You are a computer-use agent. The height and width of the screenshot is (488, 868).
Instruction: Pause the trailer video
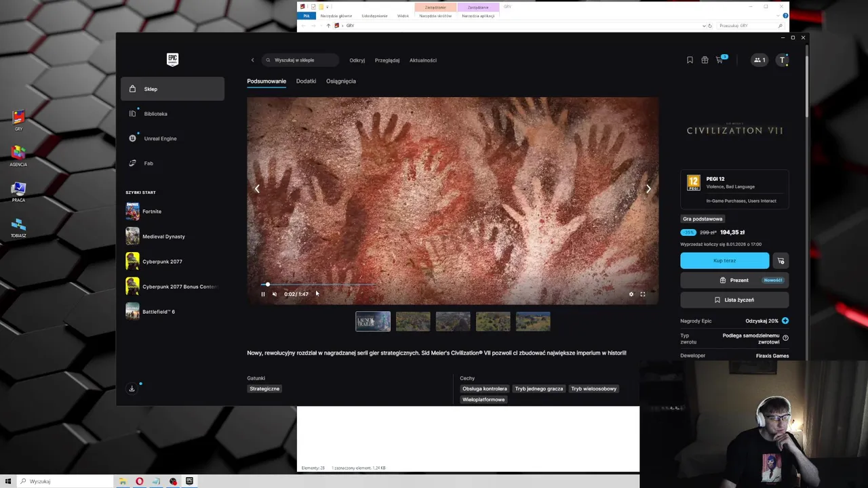(x=263, y=294)
